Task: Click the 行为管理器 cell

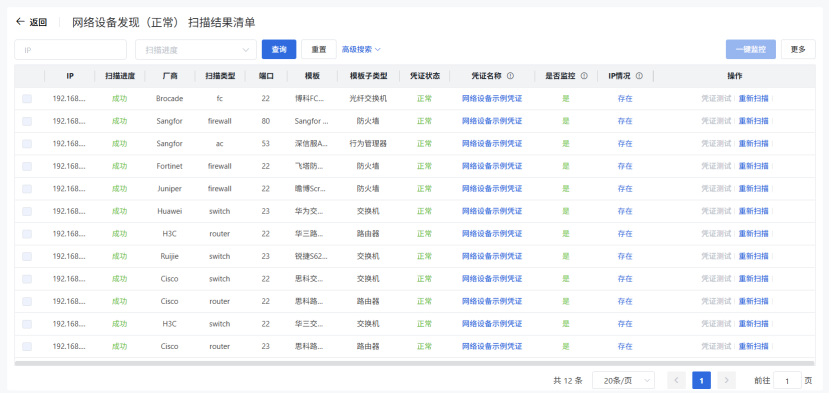Action: pyautogui.click(x=368, y=143)
